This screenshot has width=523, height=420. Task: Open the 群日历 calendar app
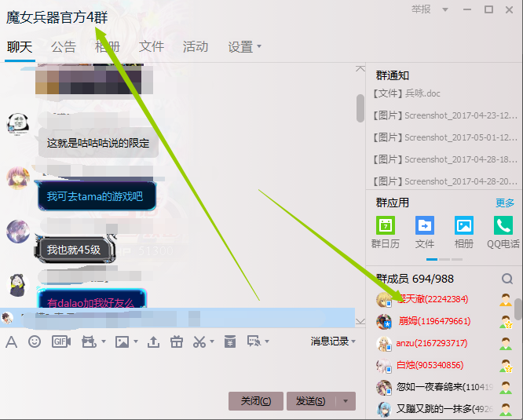click(x=386, y=232)
